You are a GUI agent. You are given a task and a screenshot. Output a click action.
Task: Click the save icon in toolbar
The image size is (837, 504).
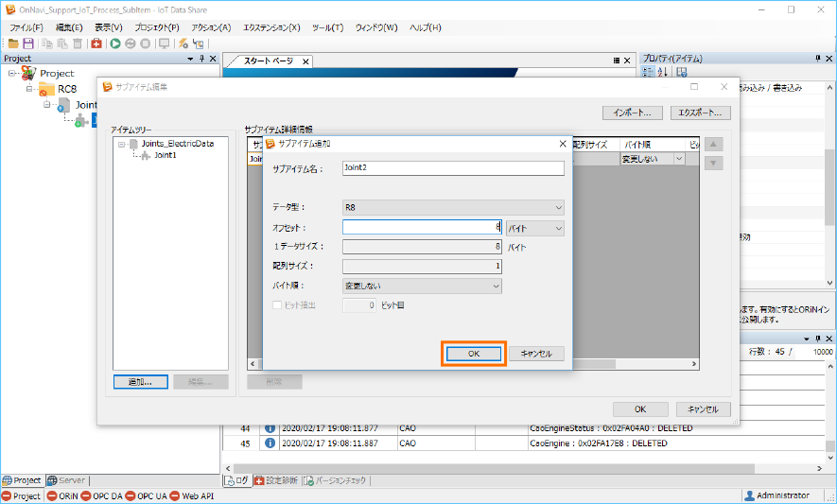pyautogui.click(x=28, y=43)
